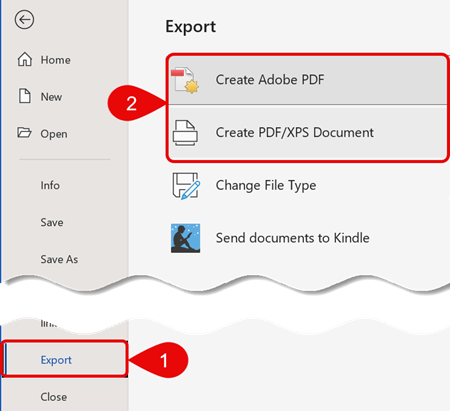Image resolution: width=450 pixels, height=411 pixels.
Task: Select New in the sidebar
Action: 51,97
